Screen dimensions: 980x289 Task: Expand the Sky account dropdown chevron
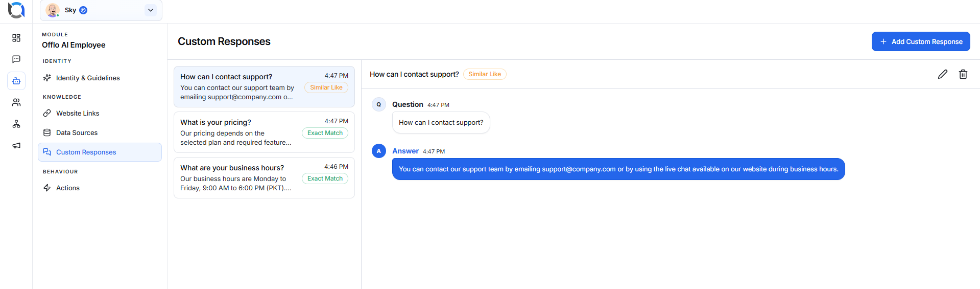(151, 10)
